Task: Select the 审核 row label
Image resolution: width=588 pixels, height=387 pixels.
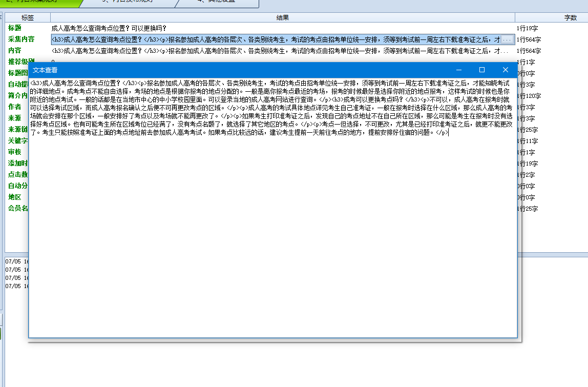Action: (x=15, y=152)
